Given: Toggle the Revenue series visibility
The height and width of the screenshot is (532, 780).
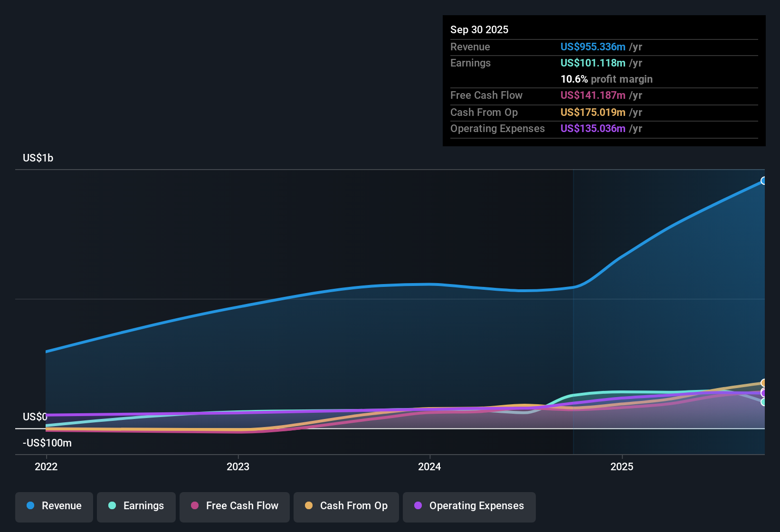Looking at the screenshot, I should click(x=54, y=506).
